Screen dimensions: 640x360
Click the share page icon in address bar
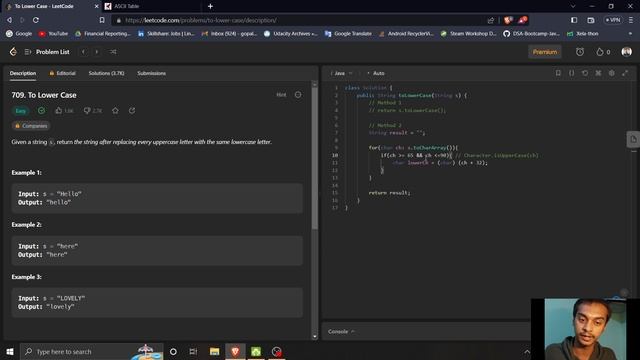(491, 20)
